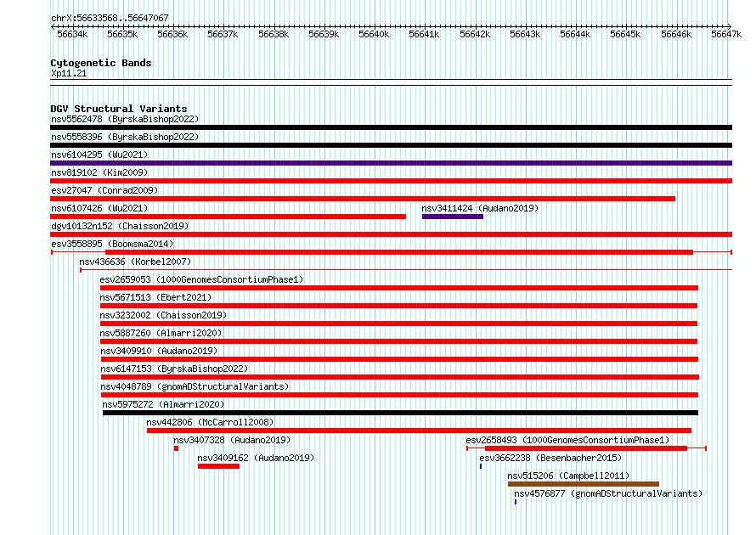Select the red bar for esv27047
Viewport: 756px width, 535px height.
[x=363, y=199]
